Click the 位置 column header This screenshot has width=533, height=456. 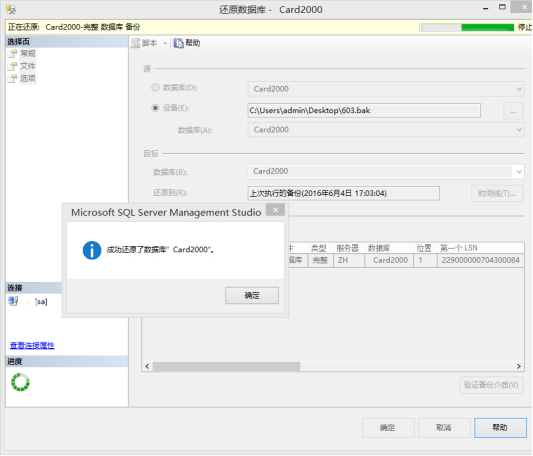point(425,248)
